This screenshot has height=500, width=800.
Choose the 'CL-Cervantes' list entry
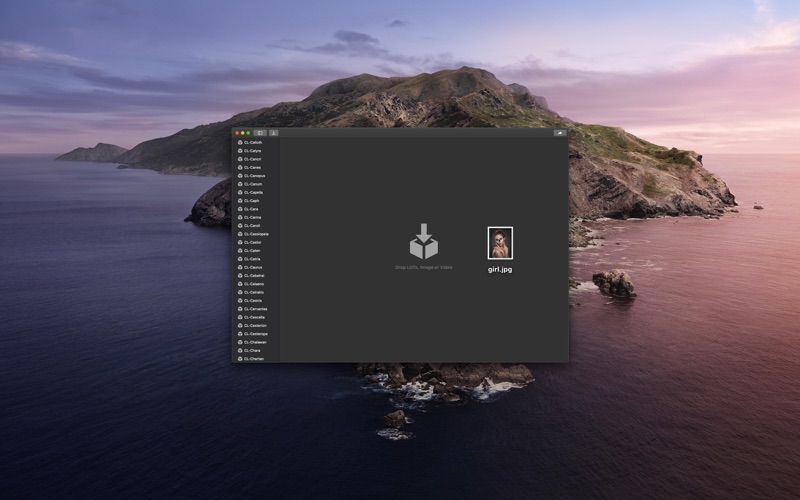[x=256, y=309]
